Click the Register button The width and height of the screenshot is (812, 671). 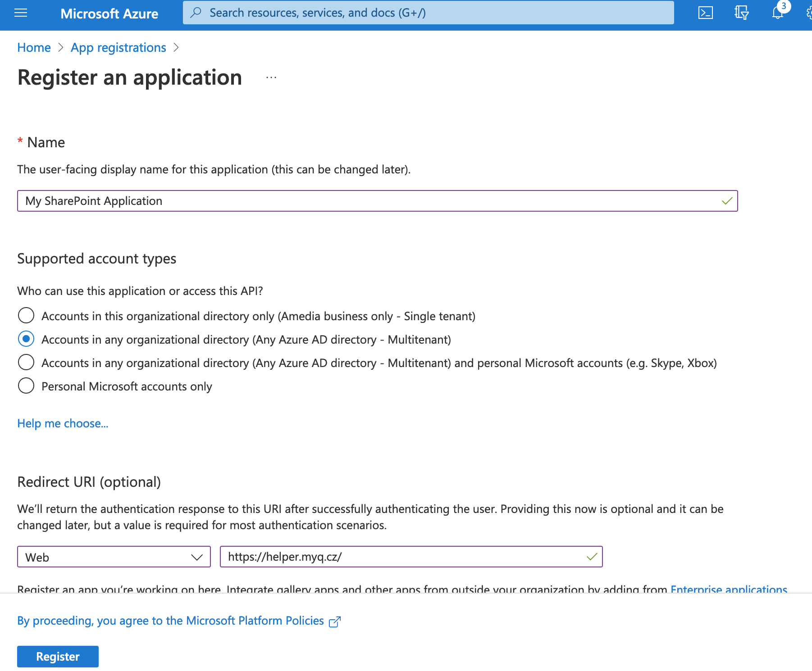(57, 656)
